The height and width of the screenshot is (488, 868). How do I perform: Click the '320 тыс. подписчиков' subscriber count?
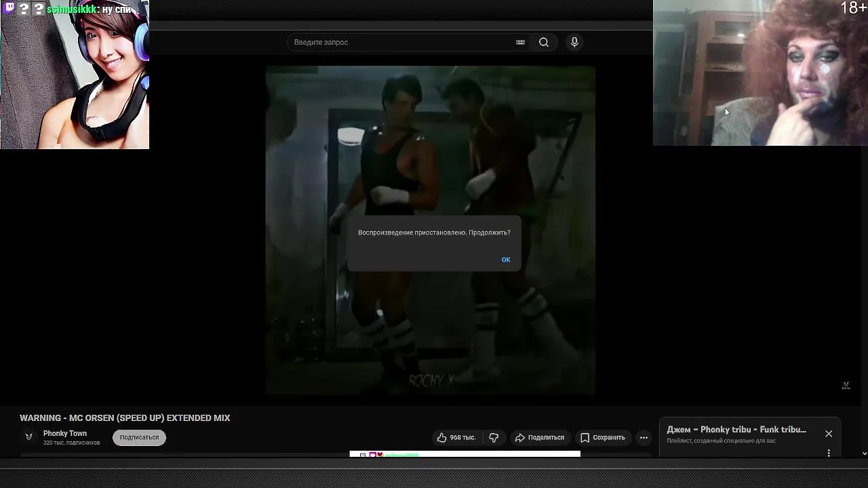point(71,443)
